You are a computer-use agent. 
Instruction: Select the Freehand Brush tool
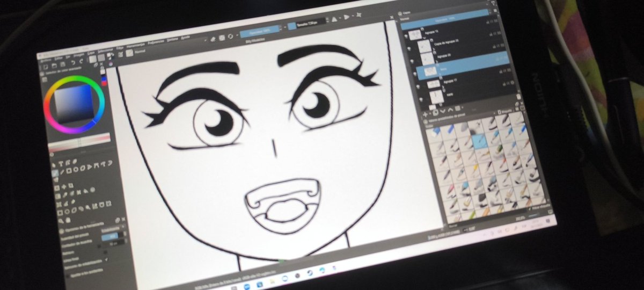(55, 173)
